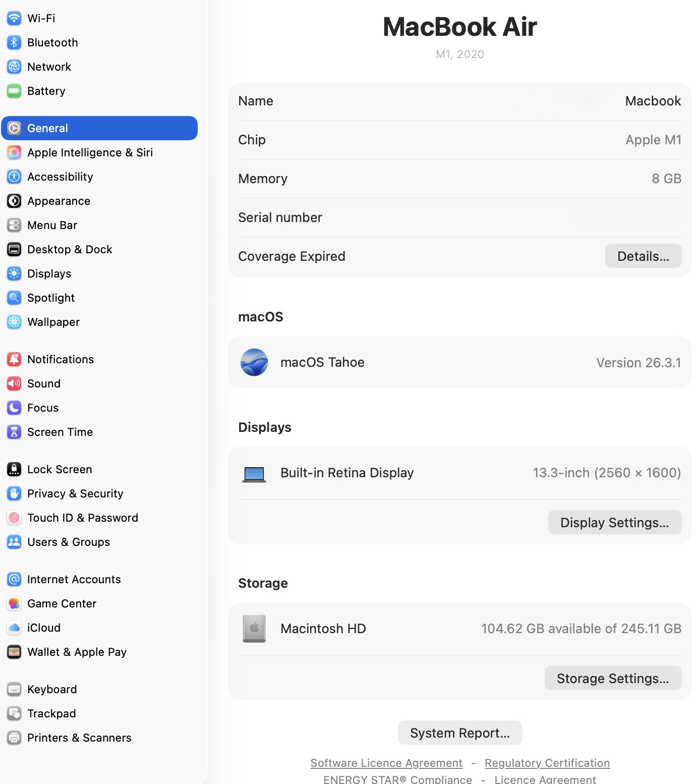Select Desktop & Dock icon
This screenshot has height=784, width=699.
tap(14, 249)
